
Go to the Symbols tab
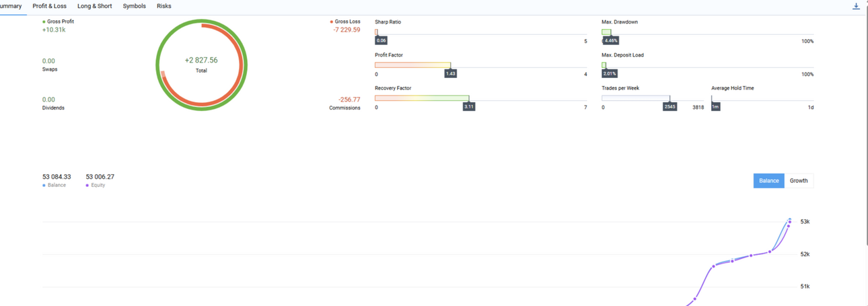(134, 6)
